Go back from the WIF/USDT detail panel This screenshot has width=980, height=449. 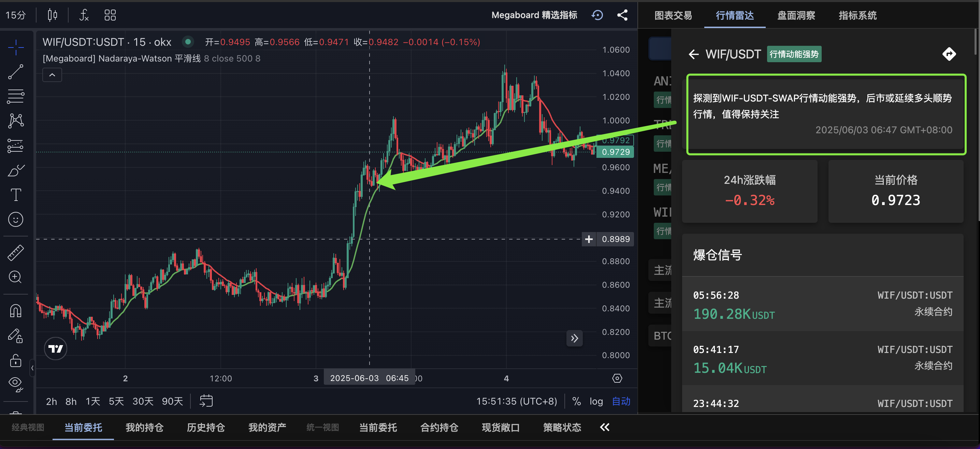tap(693, 54)
